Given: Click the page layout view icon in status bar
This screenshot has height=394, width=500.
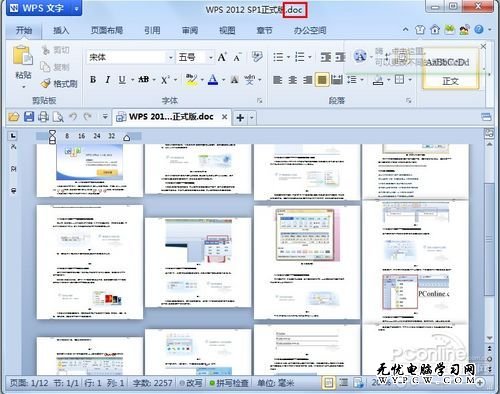Looking at the screenshot, I should point(328,383).
